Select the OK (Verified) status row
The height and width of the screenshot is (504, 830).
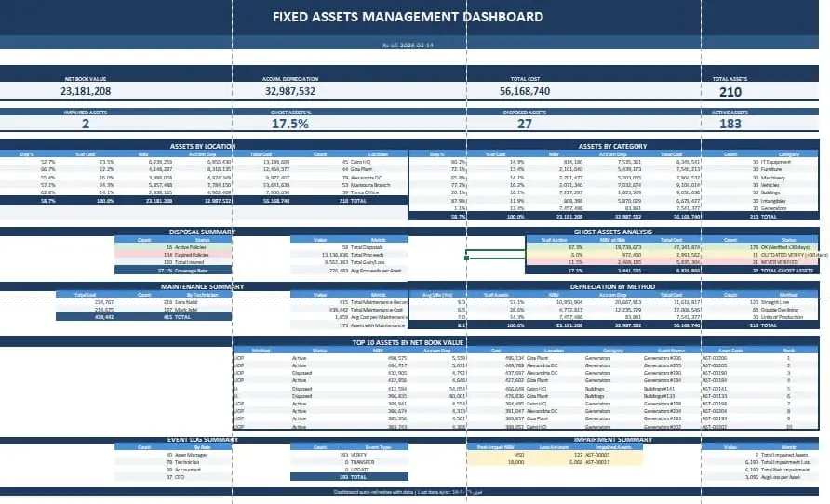[x=672, y=247]
